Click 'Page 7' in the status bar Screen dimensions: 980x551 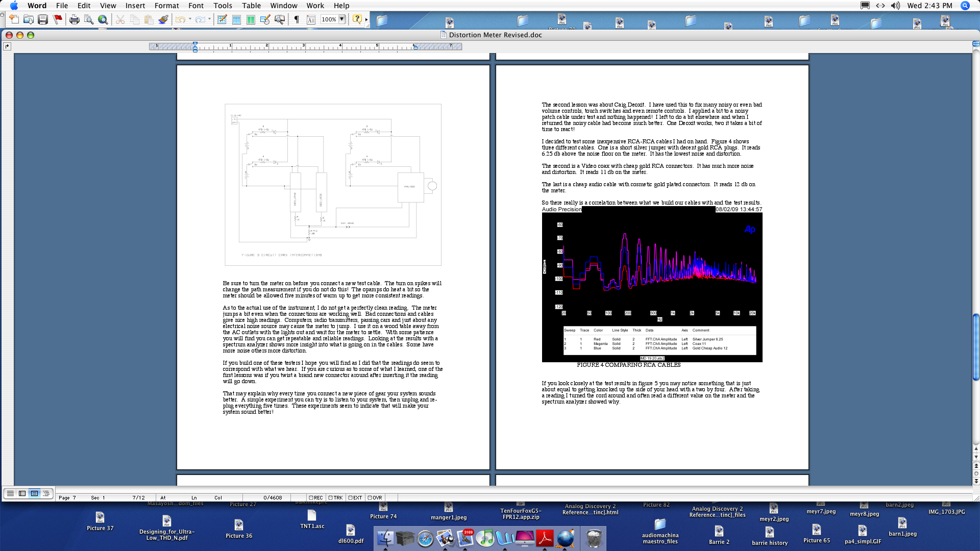click(67, 497)
